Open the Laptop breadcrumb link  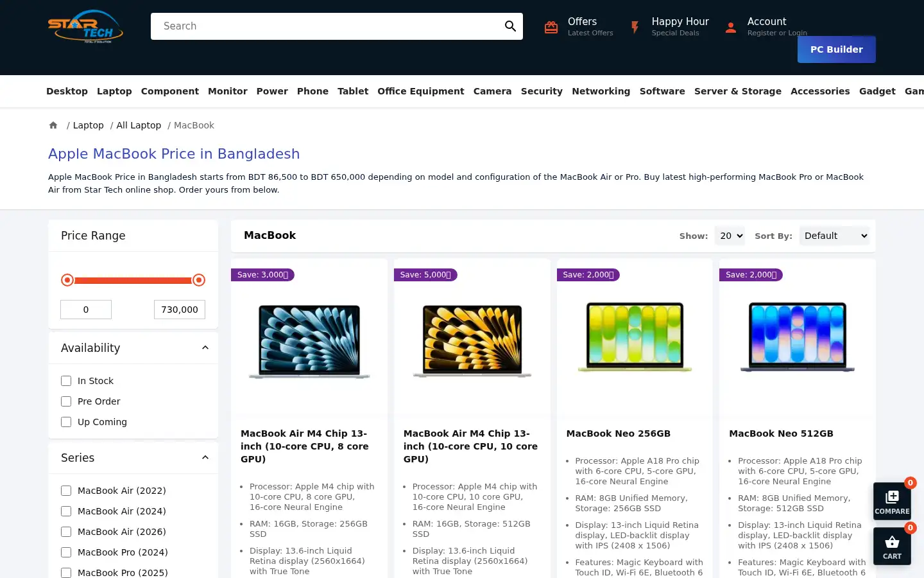point(88,125)
